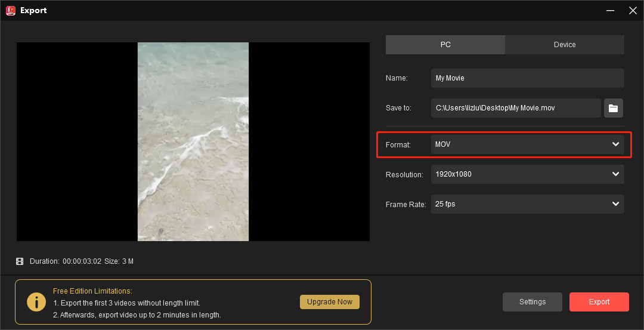644x330 pixels.
Task: Click the Upgrade Now button
Action: pyautogui.click(x=330, y=301)
